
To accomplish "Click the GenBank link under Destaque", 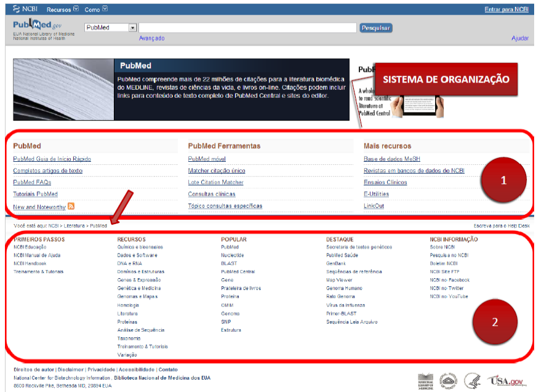I will coord(337,263).
